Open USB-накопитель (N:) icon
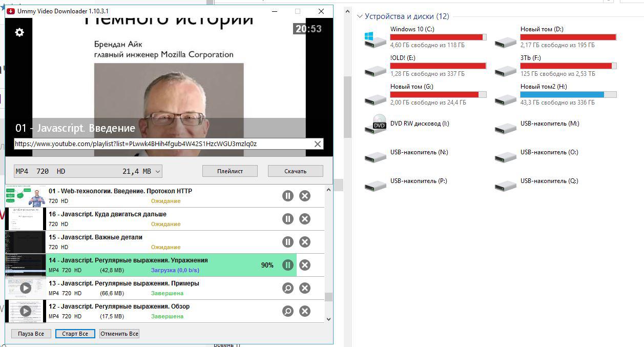Image resolution: width=644 pixels, height=347 pixels. click(376, 156)
